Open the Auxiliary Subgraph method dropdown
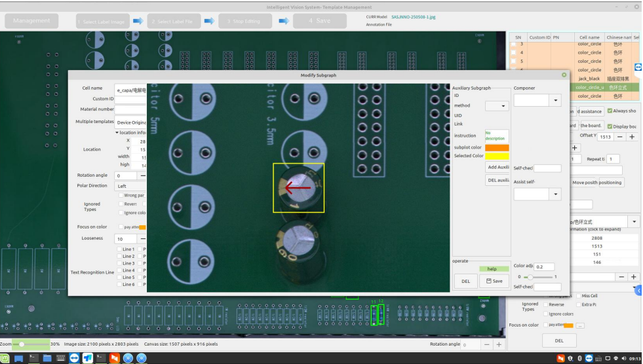 [497, 105]
